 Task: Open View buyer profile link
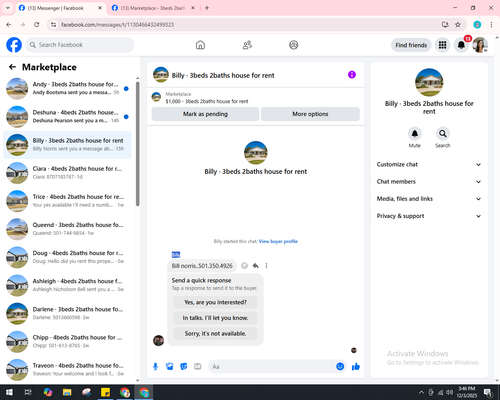tap(278, 241)
